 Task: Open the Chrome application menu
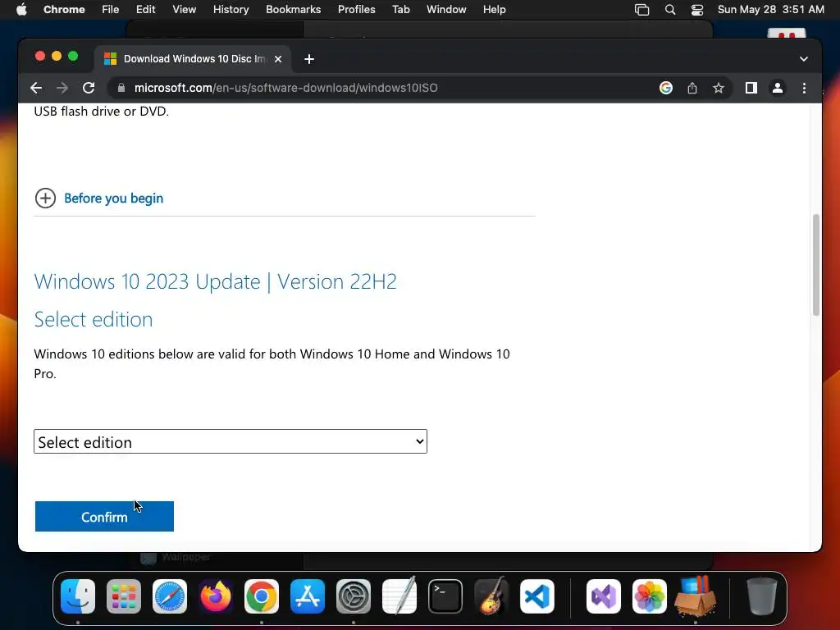pos(64,10)
